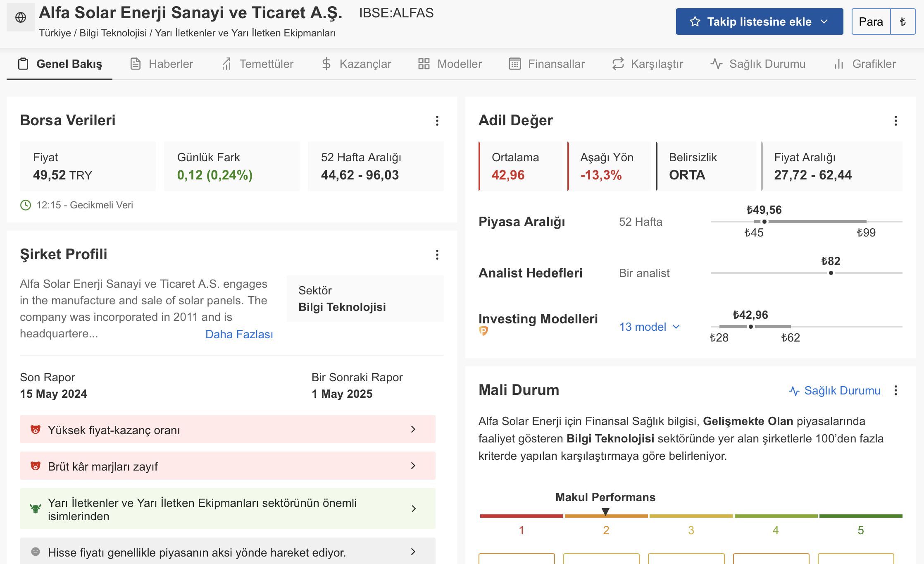Click the Son Rapor 15 May 2024 date
This screenshot has height=564, width=924.
tap(54, 394)
